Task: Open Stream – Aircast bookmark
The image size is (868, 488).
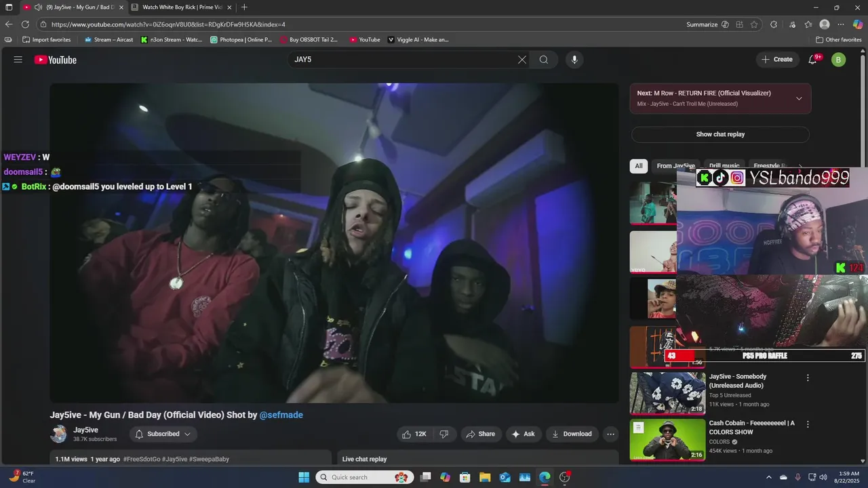Action: 109,39
